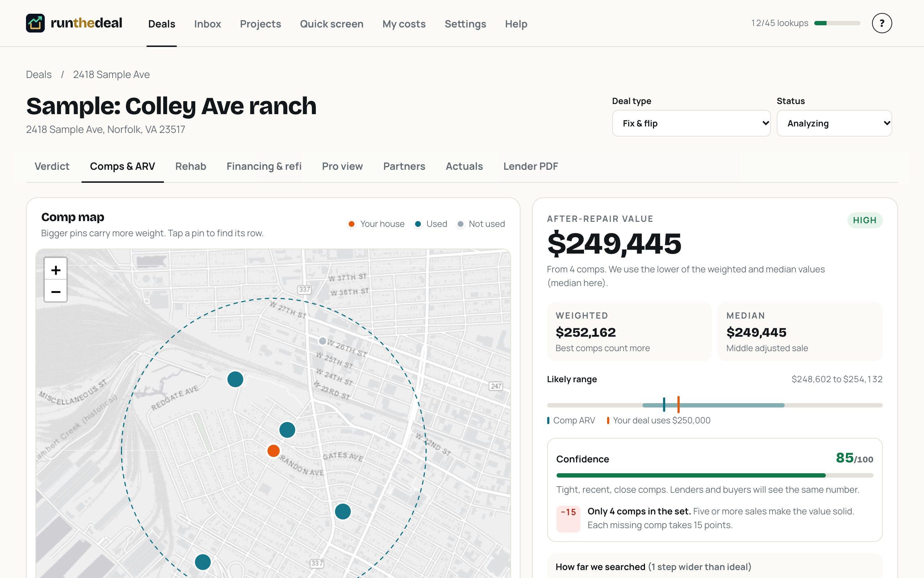Go to Inbox
The height and width of the screenshot is (578, 924).
(207, 24)
